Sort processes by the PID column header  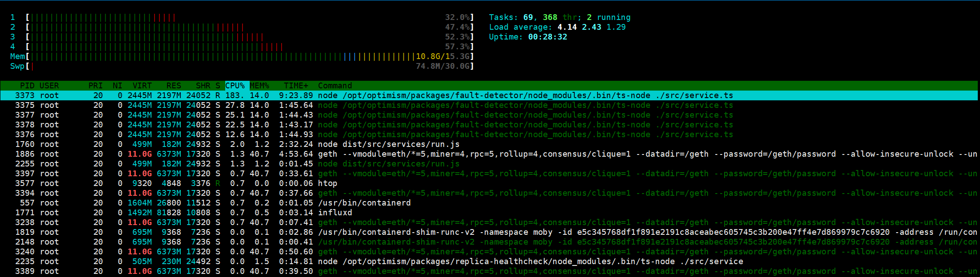pos(27,86)
